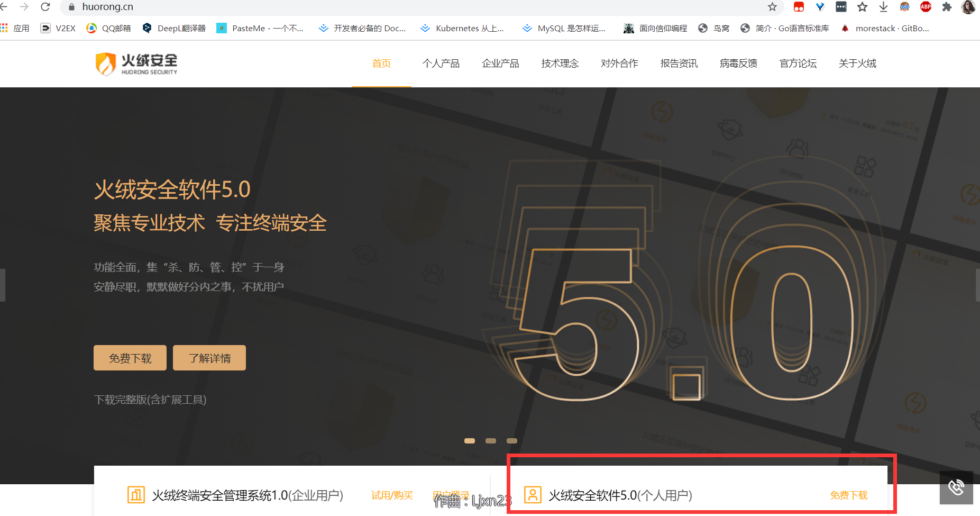980x516 pixels.
Task: Open the Chrome extensions puzzle menu
Action: pyautogui.click(x=947, y=7)
